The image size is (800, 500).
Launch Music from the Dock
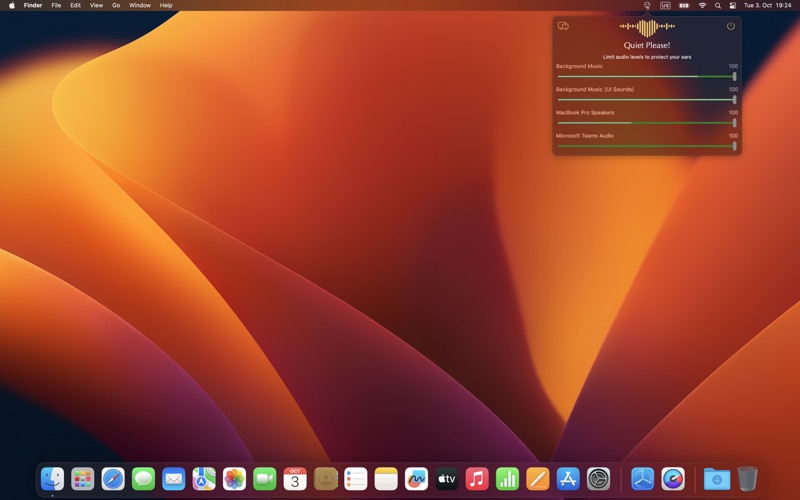[477, 479]
